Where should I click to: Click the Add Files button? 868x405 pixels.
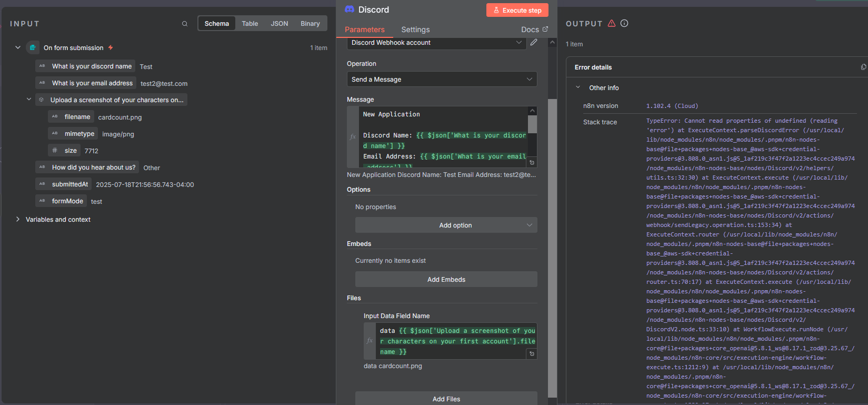tap(446, 398)
